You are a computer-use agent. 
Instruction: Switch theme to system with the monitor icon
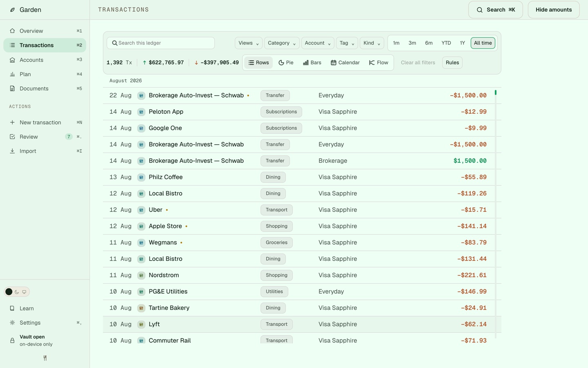(x=24, y=292)
